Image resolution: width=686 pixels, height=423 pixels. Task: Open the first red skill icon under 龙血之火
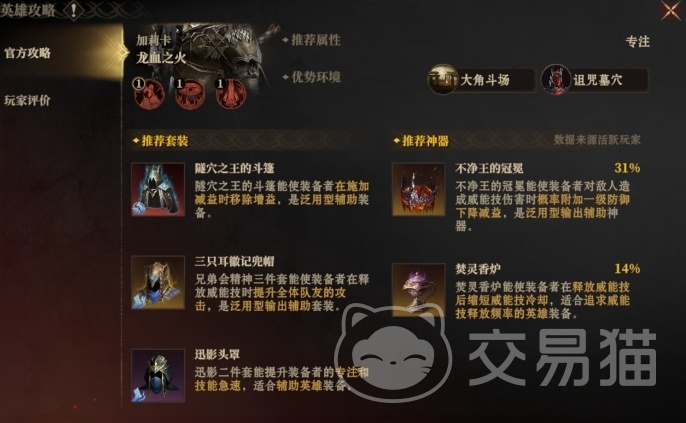[x=150, y=94]
